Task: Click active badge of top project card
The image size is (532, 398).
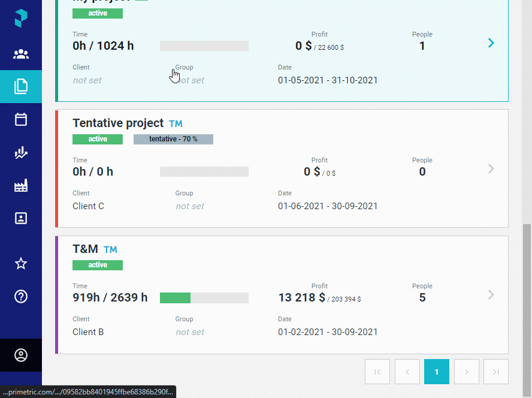Action: coord(98,13)
